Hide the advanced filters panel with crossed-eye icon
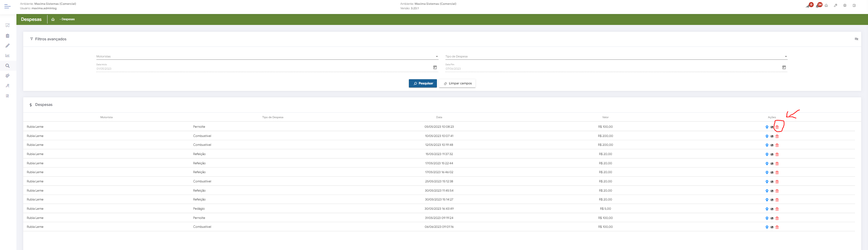Screen dimensions: 868x250 click(x=856, y=39)
